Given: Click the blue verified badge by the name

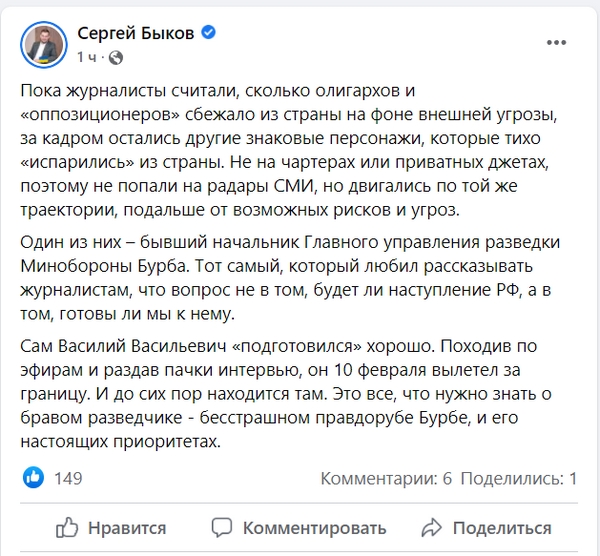Looking at the screenshot, I should coord(208,33).
